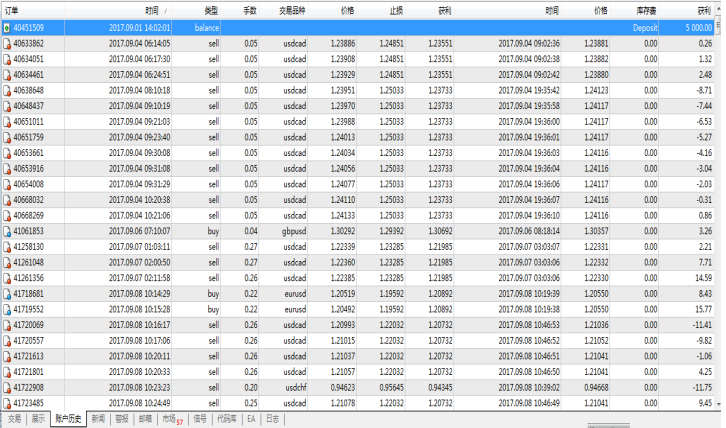Open the 日志 tab
Screen dimensions: 726x428
[272, 419]
